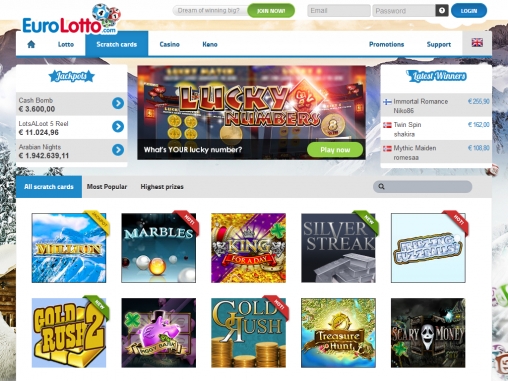Open the Keno menu item

[x=210, y=44]
